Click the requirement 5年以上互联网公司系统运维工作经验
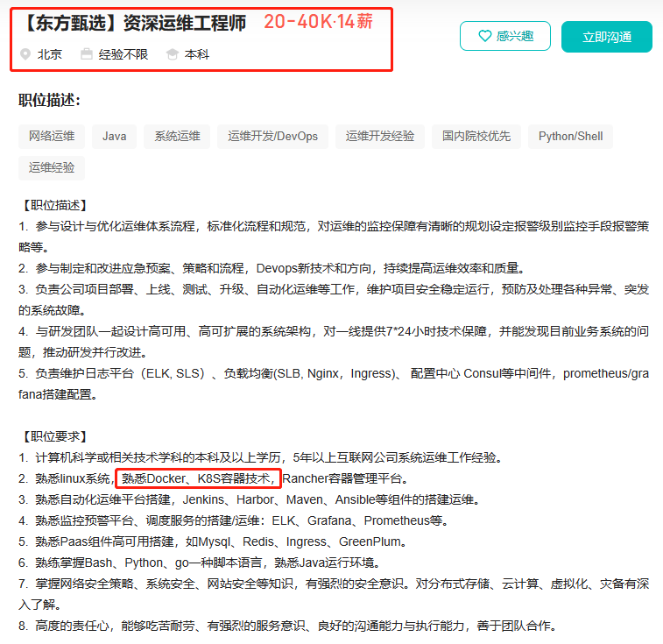 click(397, 457)
